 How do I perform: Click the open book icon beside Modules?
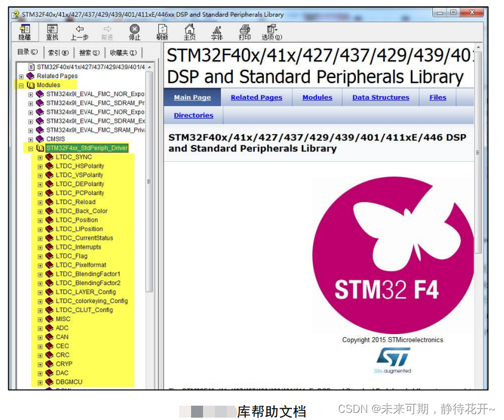tap(30, 85)
